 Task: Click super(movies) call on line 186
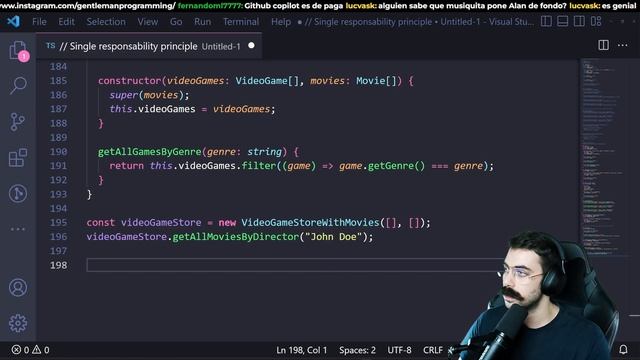(x=149, y=95)
